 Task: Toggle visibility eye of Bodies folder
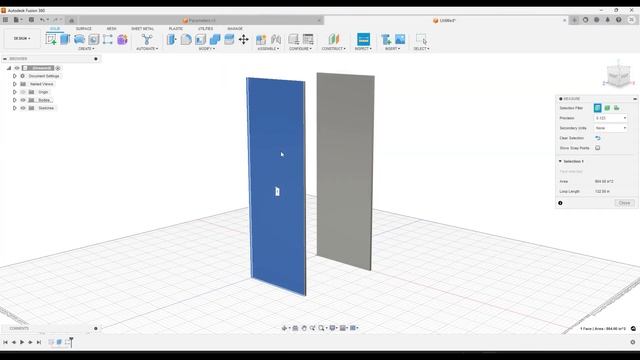[x=23, y=100]
